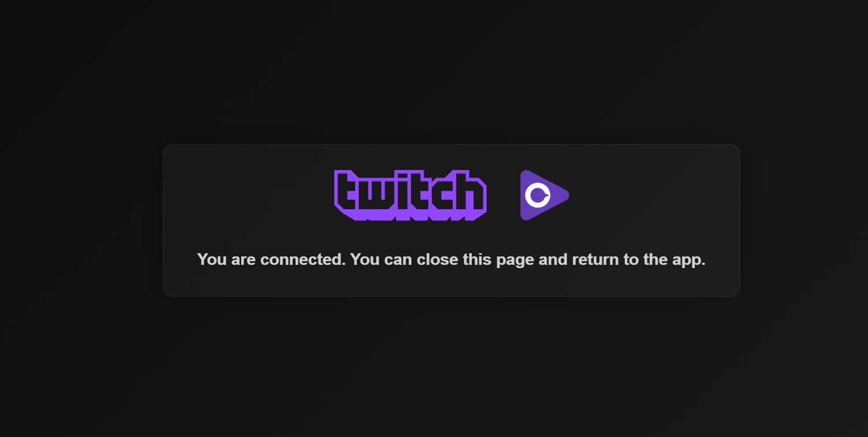Click the word "connected" in the message
The image size is (868, 437).
point(303,260)
